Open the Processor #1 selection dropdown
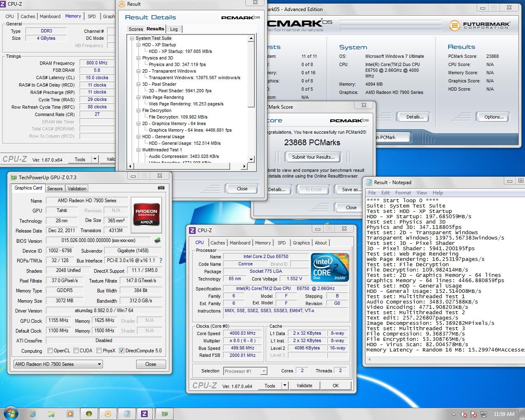525x420 pixels. (245, 371)
